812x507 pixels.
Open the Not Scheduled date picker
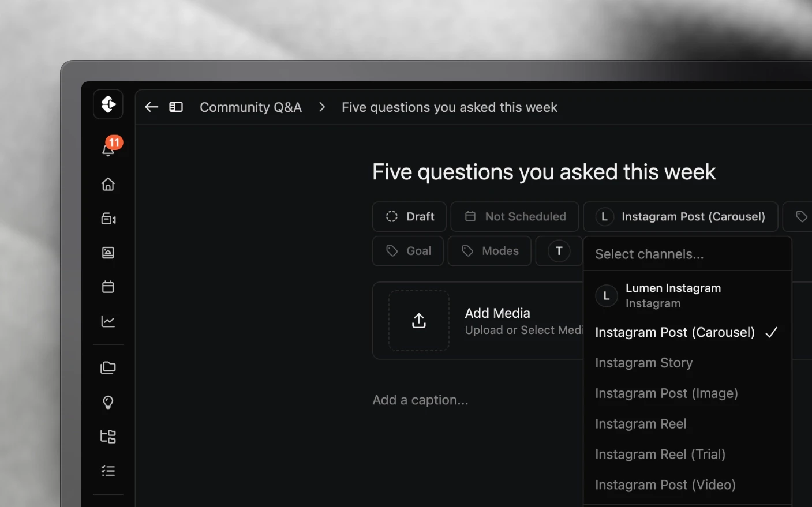pos(515,216)
